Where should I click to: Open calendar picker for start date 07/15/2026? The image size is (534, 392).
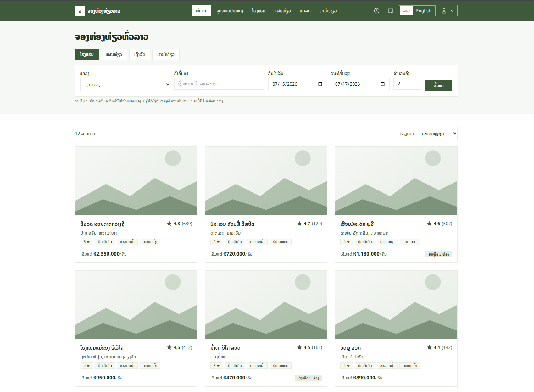coord(320,84)
